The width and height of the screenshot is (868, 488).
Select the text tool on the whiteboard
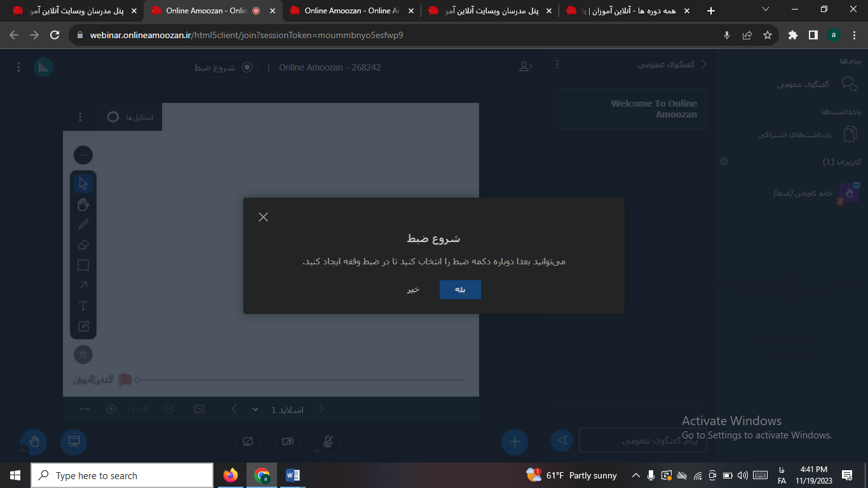tap(83, 306)
